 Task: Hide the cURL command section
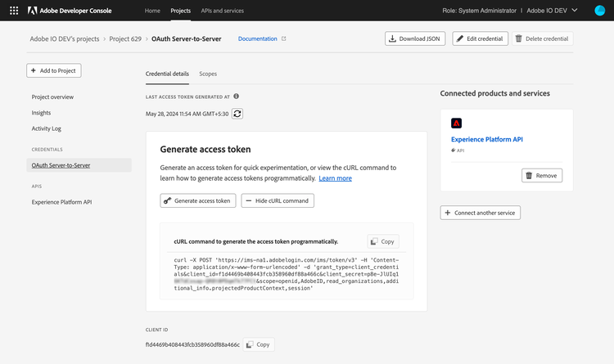277,200
